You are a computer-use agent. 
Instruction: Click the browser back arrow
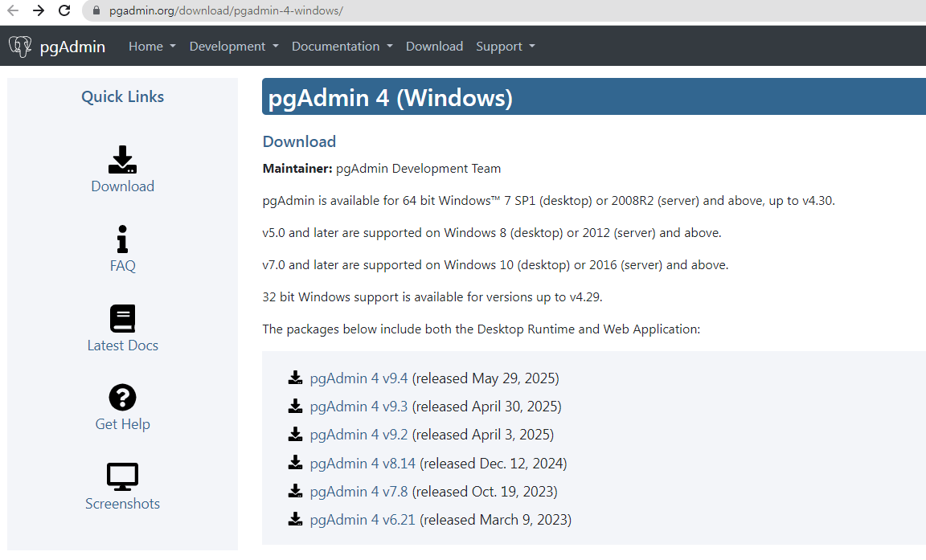13,10
